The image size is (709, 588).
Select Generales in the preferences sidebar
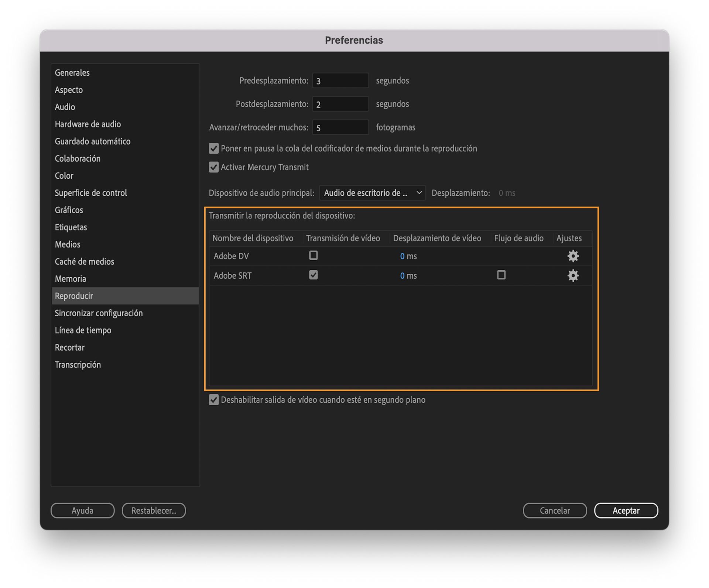(x=72, y=73)
